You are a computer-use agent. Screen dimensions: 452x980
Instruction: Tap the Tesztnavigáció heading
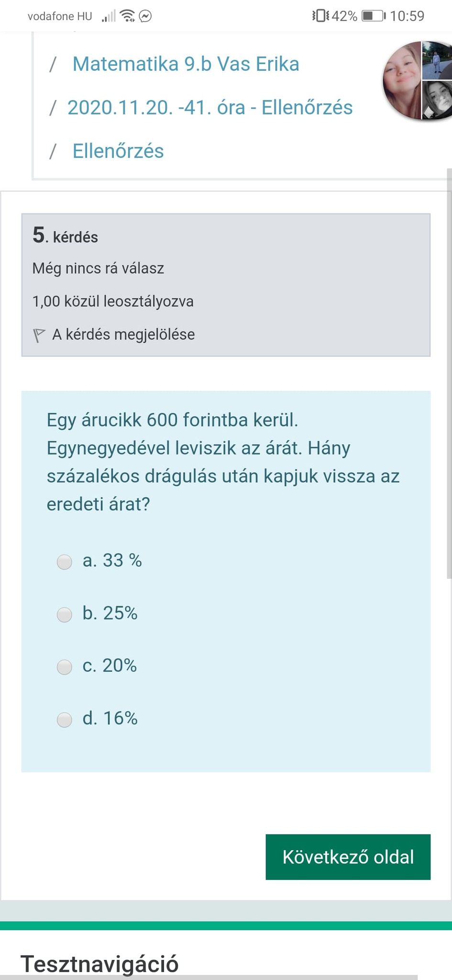(x=99, y=963)
